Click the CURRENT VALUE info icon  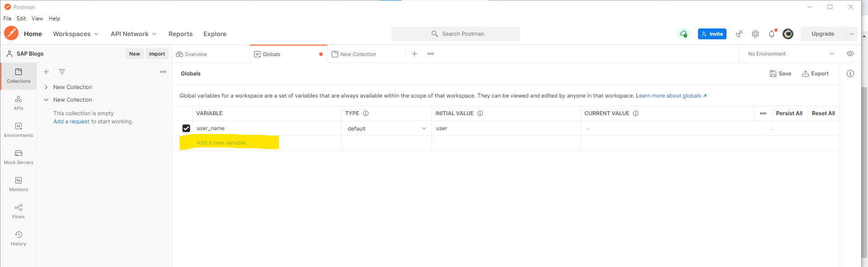click(636, 113)
